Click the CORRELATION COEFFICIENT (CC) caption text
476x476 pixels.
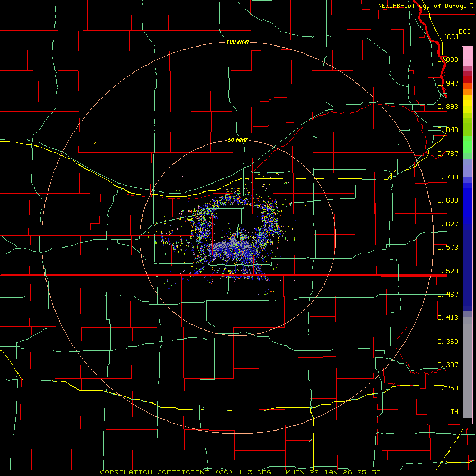[167, 472]
